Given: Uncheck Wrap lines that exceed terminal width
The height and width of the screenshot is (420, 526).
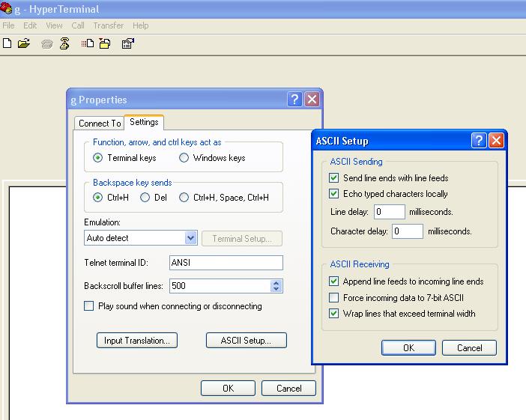Looking at the screenshot, I should 333,314.
